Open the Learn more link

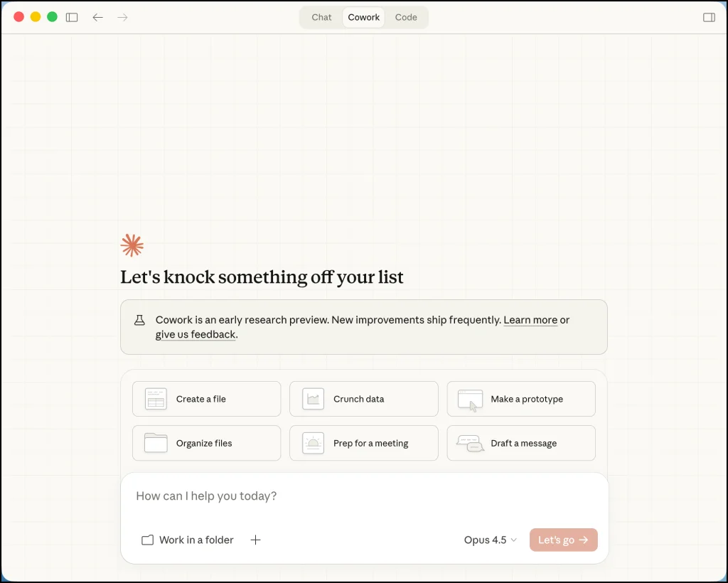coord(530,320)
